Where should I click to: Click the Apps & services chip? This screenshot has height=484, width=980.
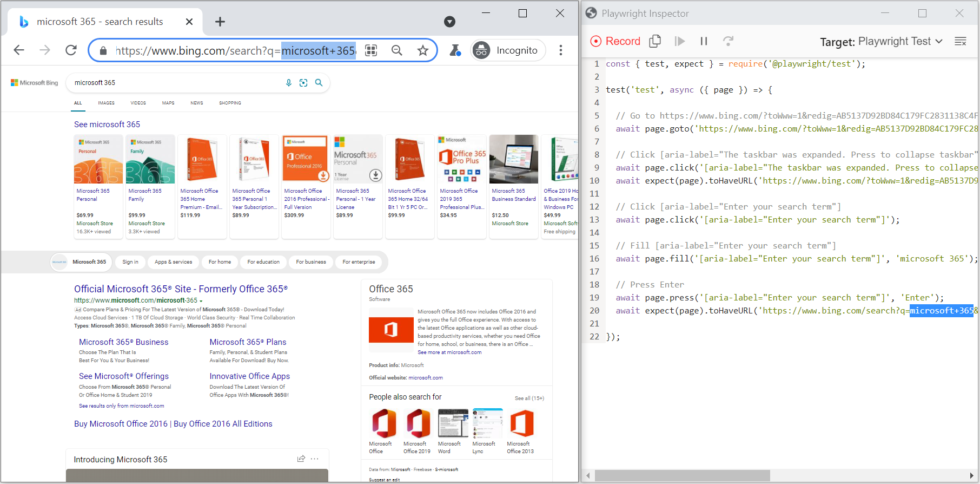tap(173, 262)
